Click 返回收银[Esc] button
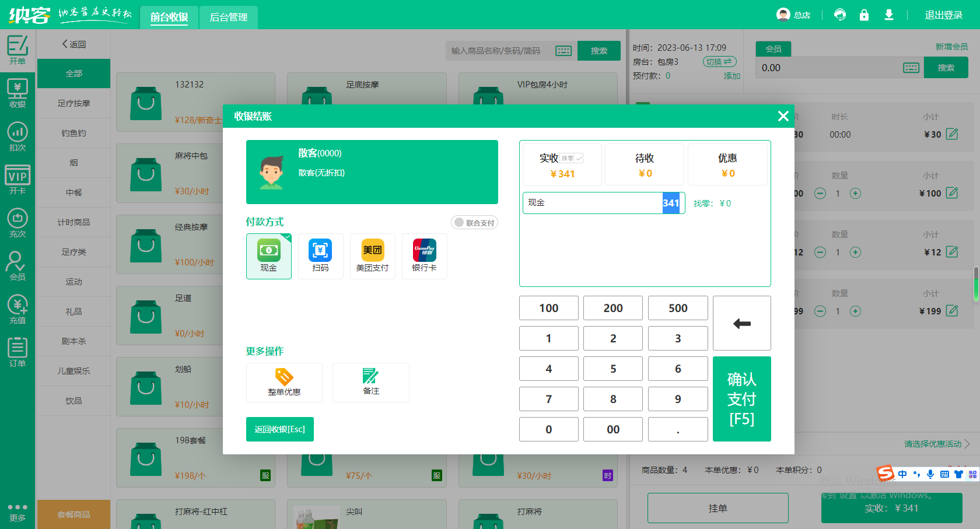This screenshot has width=980, height=529. [x=280, y=429]
